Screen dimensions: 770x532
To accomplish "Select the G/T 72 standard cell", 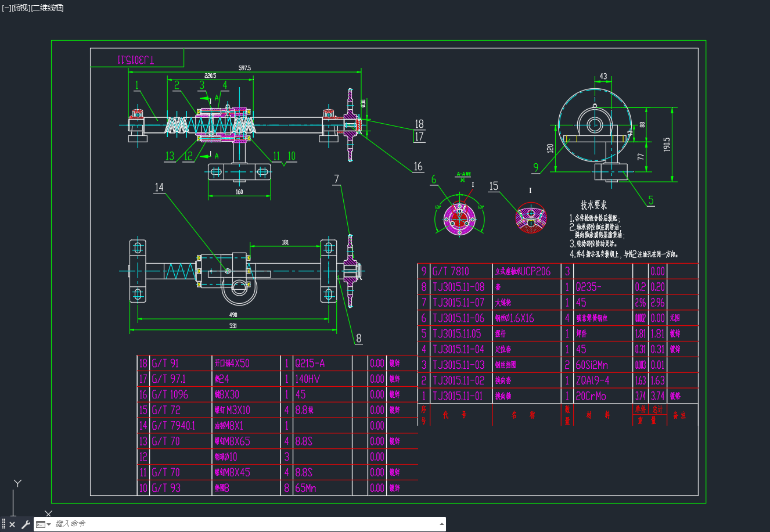I will click(166, 410).
